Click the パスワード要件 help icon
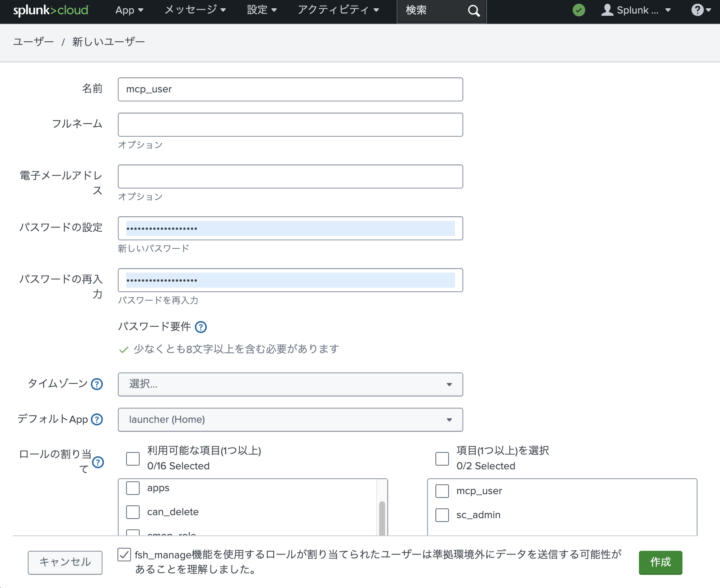720x588 pixels. tap(201, 327)
